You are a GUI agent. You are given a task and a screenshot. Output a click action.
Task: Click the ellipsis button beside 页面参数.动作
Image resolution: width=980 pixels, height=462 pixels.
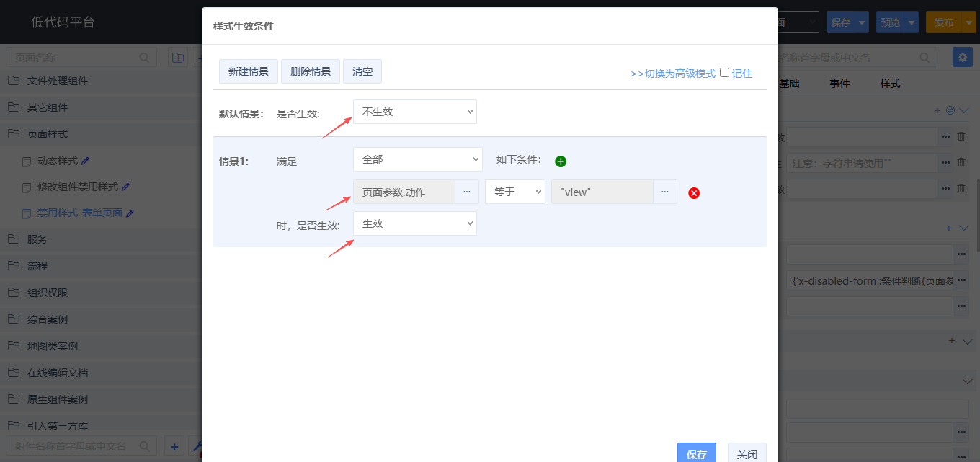tap(467, 192)
